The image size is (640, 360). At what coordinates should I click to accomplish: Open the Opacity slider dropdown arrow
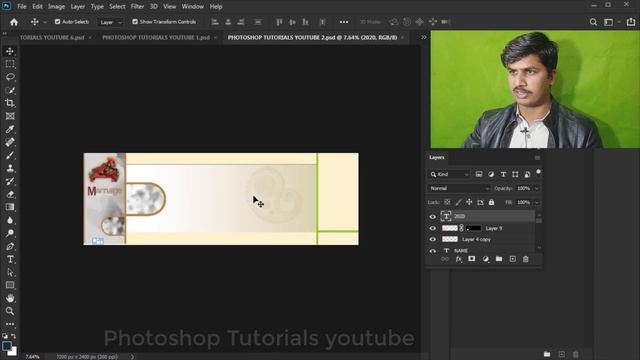tap(537, 189)
